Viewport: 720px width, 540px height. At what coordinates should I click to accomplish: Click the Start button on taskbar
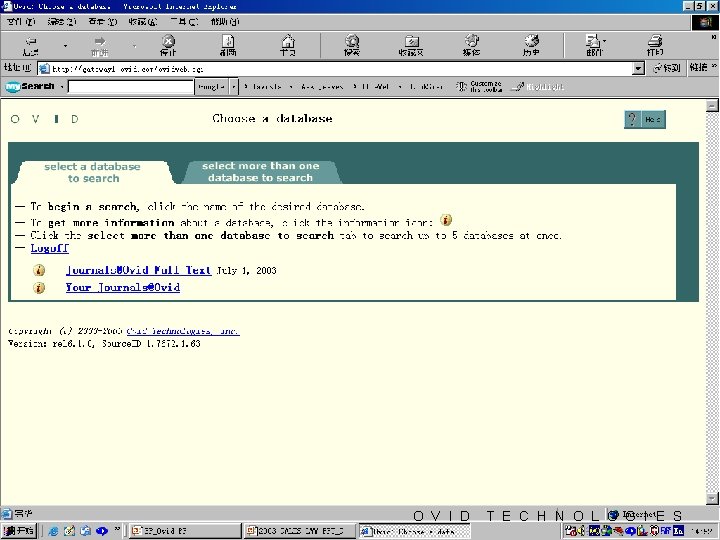click(19, 531)
